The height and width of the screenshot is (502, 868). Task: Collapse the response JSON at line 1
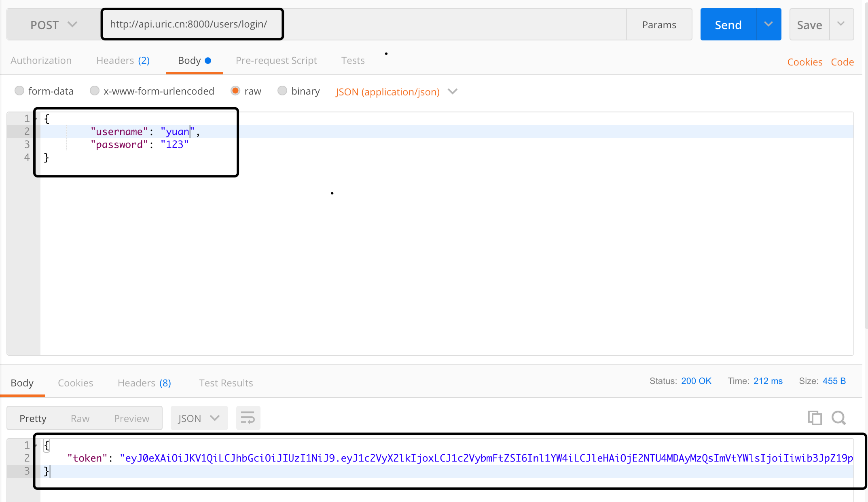point(36,445)
